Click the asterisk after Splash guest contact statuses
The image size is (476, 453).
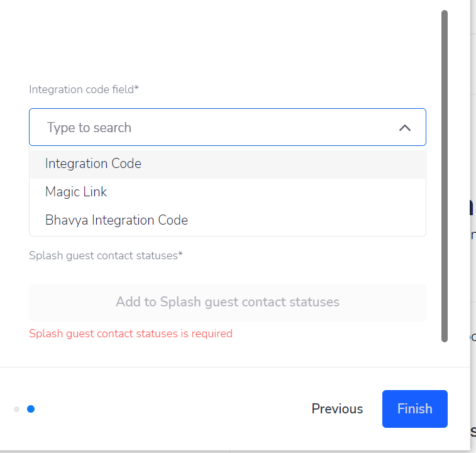[180, 254]
